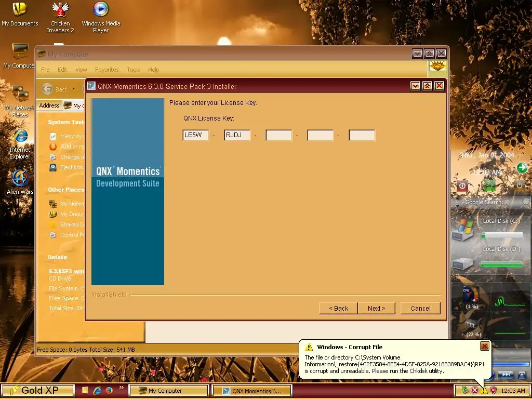Image resolution: width=532 pixels, height=399 pixels.
Task: Click the folder icon in Quick Launch
Action: click(x=85, y=390)
